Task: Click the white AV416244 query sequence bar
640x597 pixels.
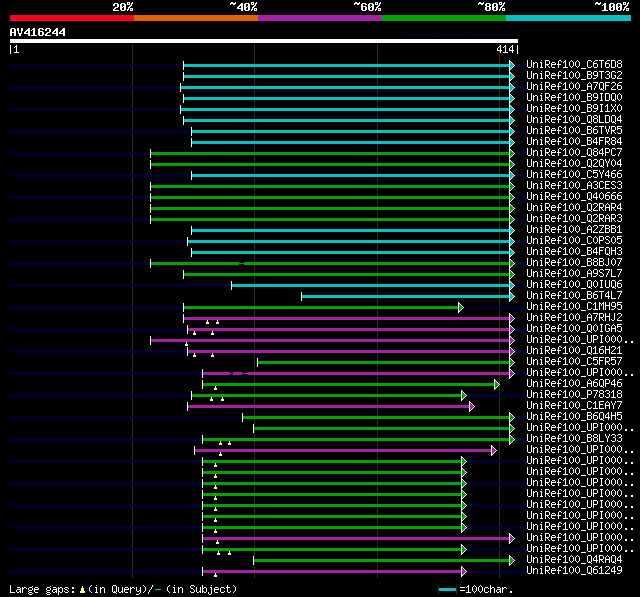Action: click(264, 41)
